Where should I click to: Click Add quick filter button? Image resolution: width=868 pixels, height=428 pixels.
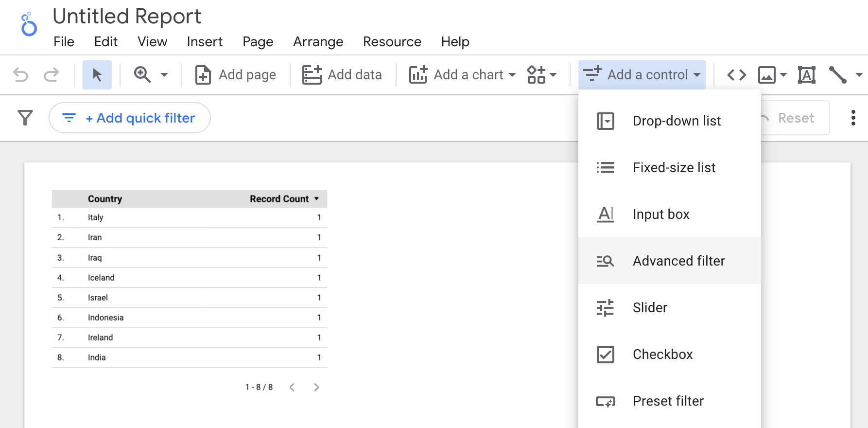pyautogui.click(x=130, y=118)
